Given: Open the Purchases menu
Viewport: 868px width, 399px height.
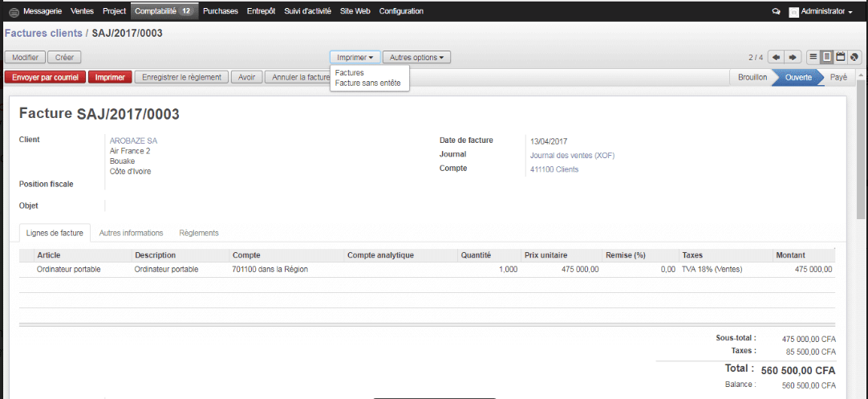Looking at the screenshot, I should (221, 11).
